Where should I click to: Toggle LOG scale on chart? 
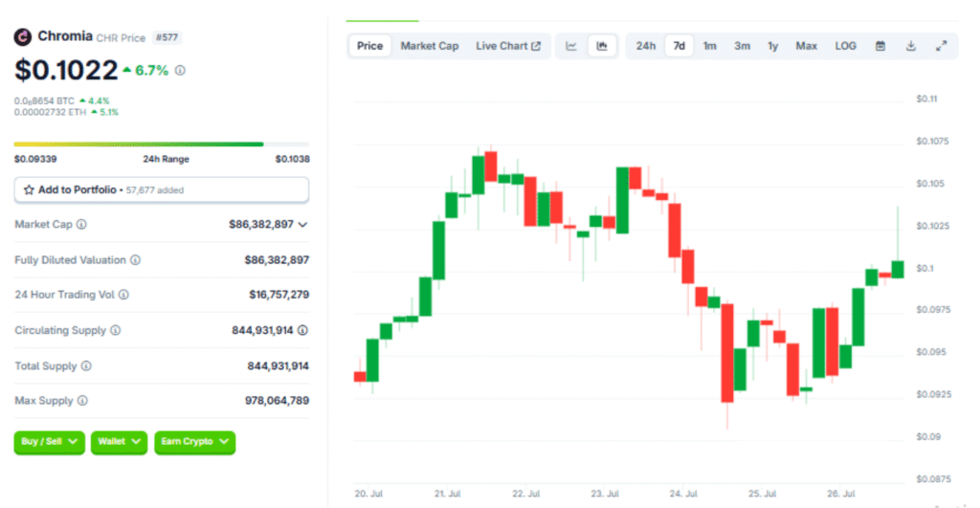[x=845, y=46]
